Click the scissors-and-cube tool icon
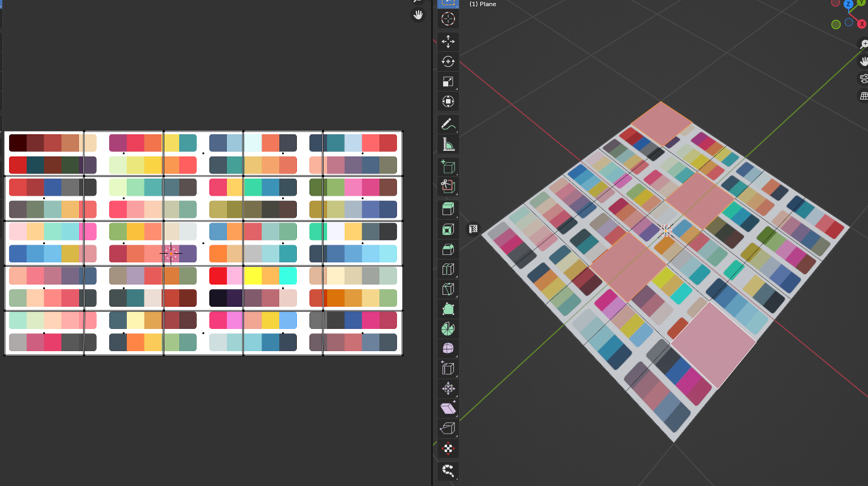Image resolution: width=868 pixels, height=486 pixels. 448,186
